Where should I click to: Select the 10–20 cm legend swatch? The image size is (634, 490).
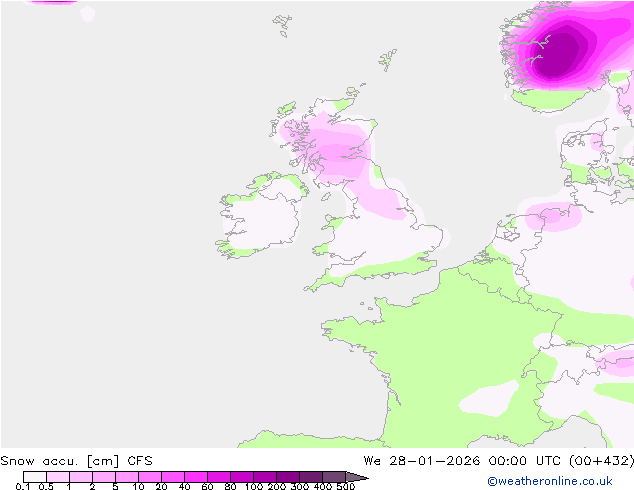[x=150, y=477]
